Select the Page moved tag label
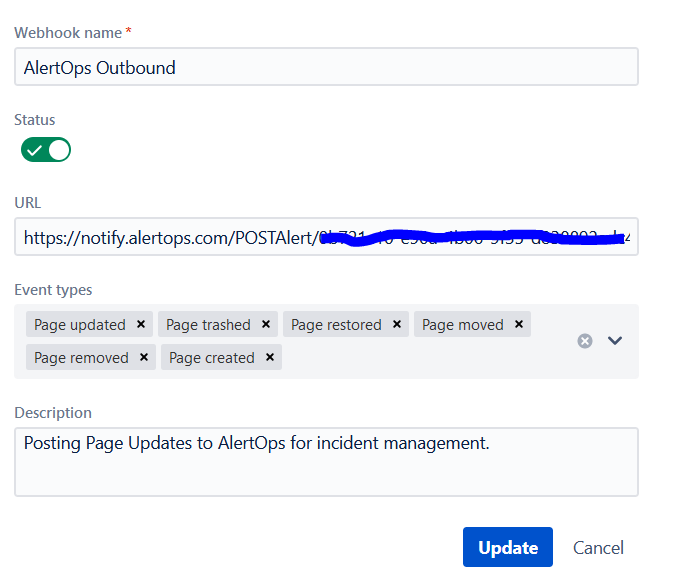Screen dimensions: 687x586 tap(463, 325)
